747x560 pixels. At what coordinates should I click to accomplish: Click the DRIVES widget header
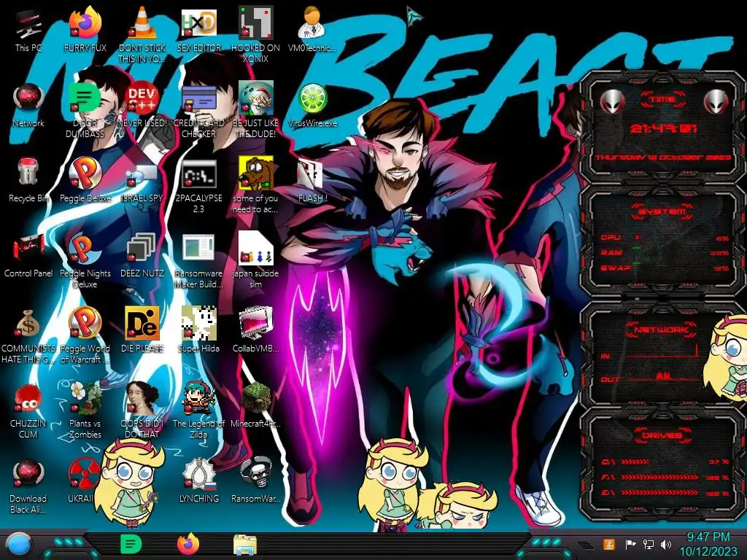662,435
